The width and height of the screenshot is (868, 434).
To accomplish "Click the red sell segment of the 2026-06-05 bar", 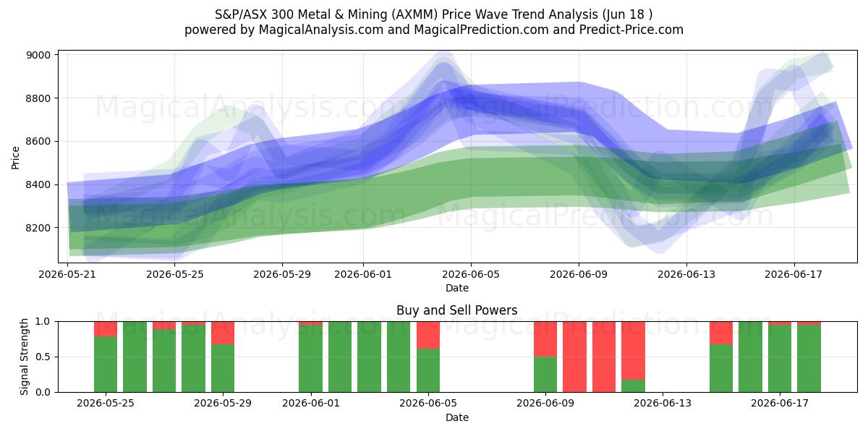I will tap(428, 335).
